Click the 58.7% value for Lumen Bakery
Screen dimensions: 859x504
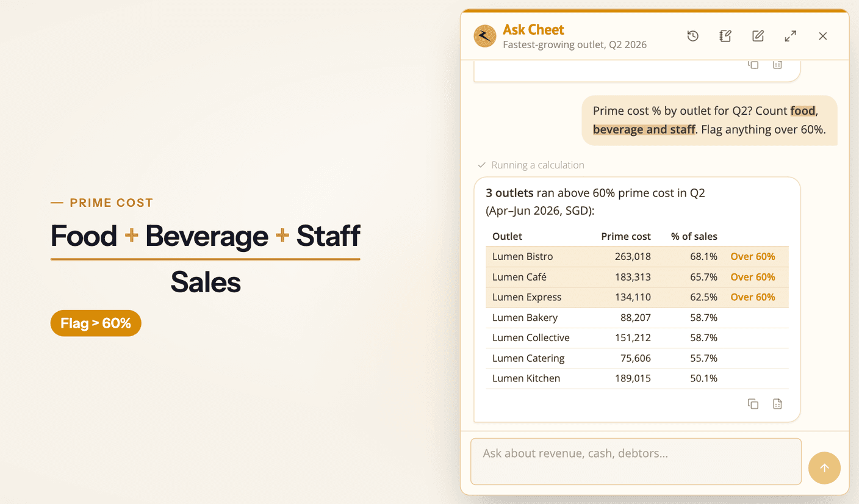click(x=704, y=317)
